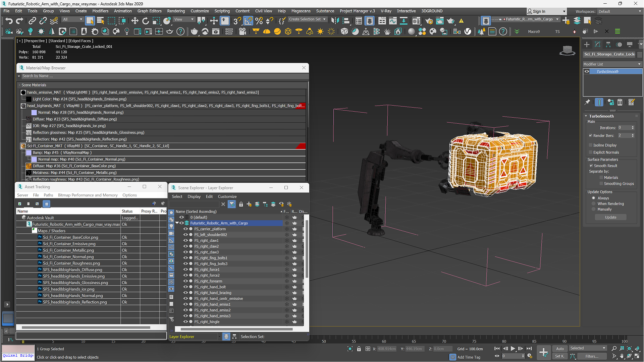Toggle Smooth Result checkbox
Viewport: 644px width, 362px height.
point(591,166)
